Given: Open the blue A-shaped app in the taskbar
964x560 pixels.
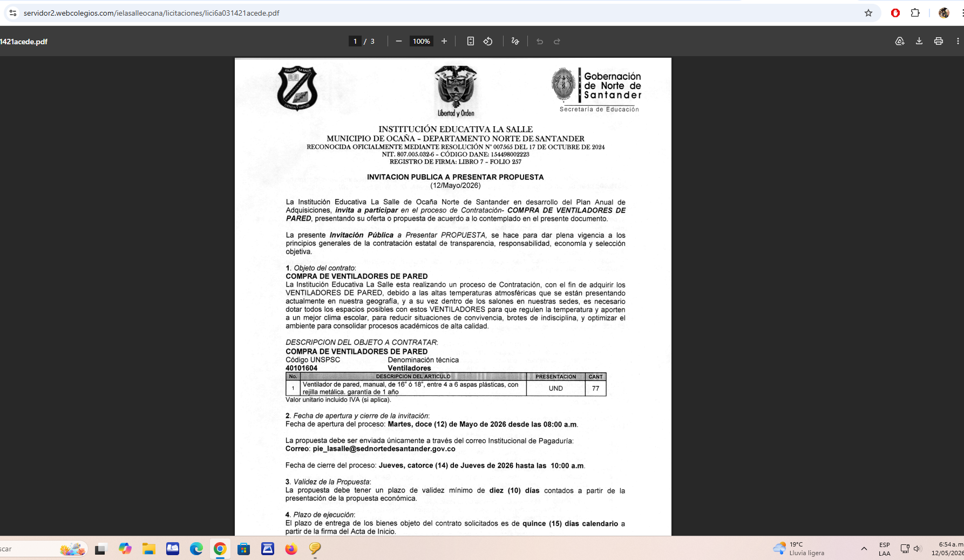Looking at the screenshot, I should [x=268, y=549].
